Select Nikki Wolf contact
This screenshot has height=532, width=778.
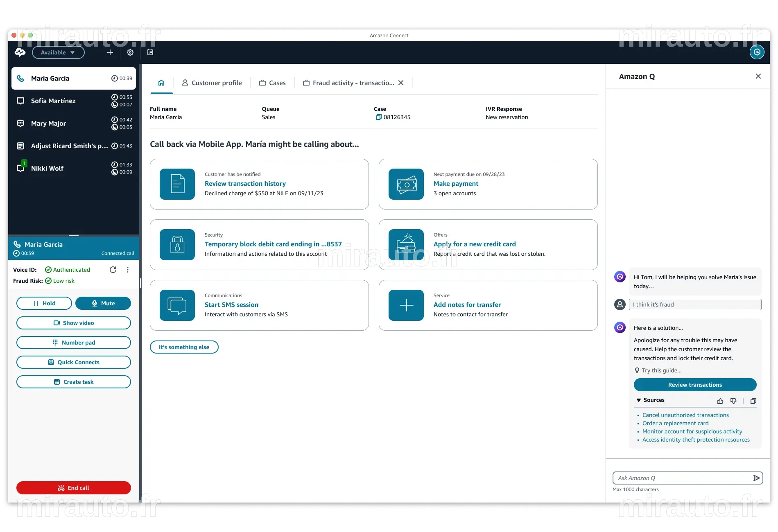click(74, 168)
